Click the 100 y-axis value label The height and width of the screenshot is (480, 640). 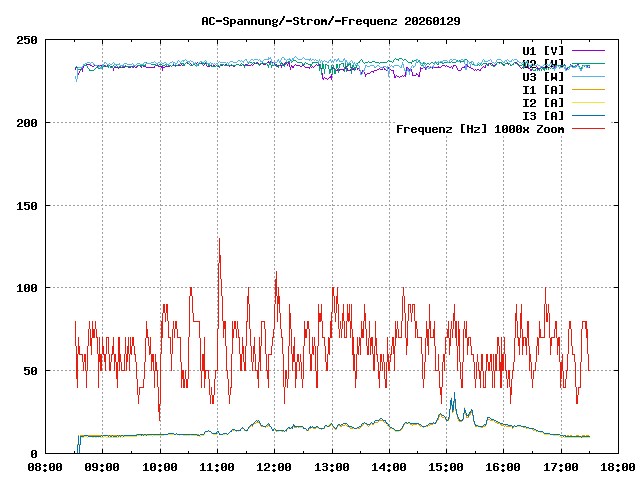pos(27,288)
